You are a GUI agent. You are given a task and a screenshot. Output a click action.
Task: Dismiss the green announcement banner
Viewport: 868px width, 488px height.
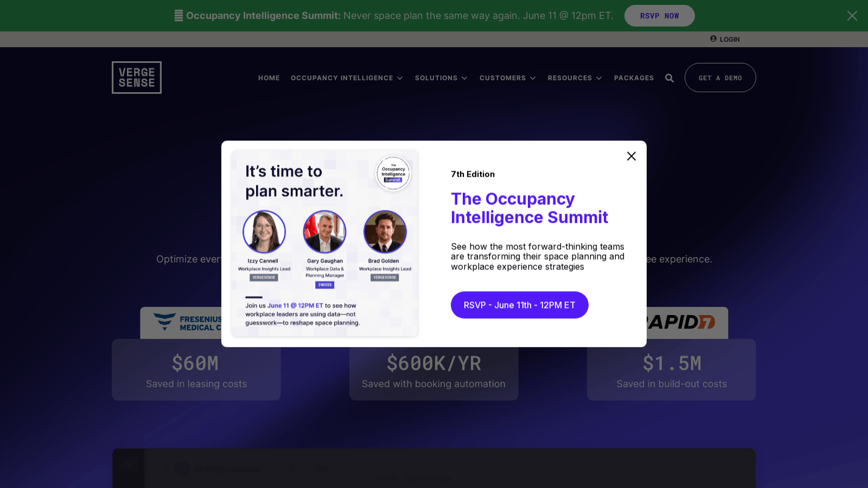tap(852, 16)
